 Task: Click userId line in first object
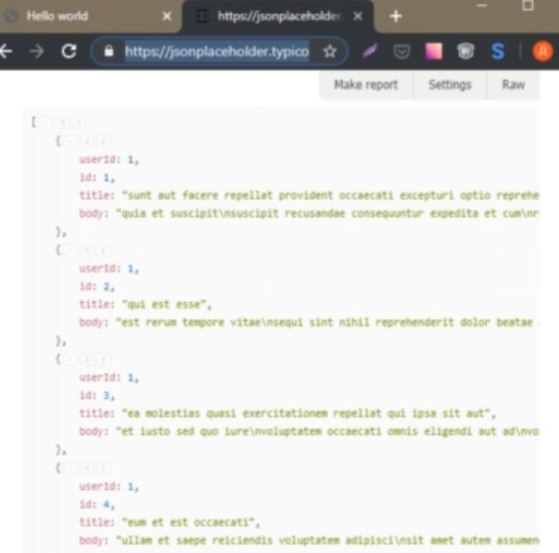[109, 159]
